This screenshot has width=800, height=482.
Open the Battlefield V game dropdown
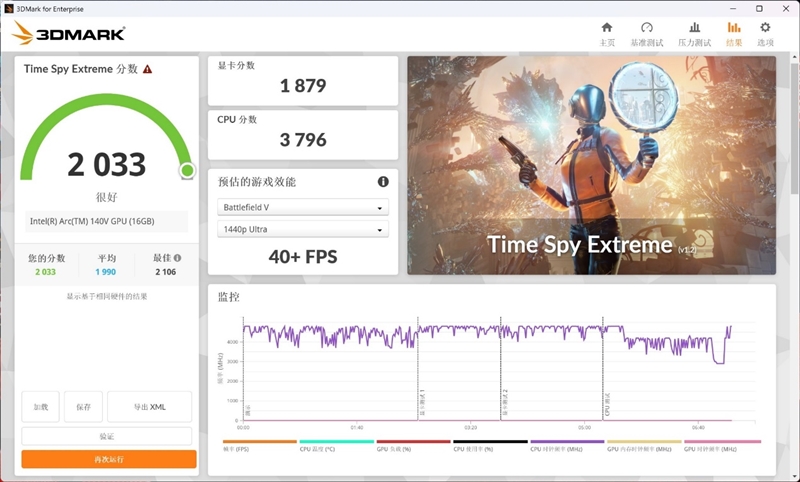coord(303,208)
